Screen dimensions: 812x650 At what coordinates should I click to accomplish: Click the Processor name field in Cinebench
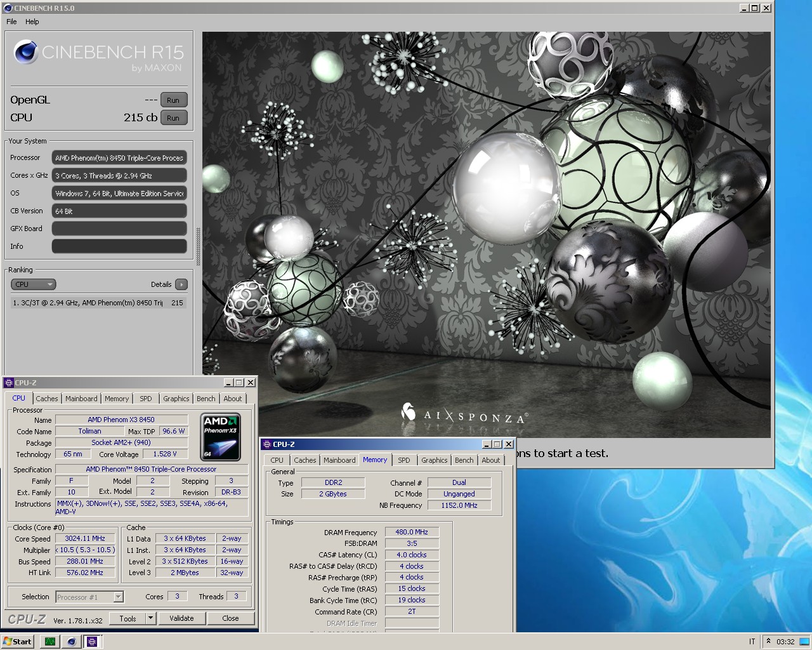(119, 157)
